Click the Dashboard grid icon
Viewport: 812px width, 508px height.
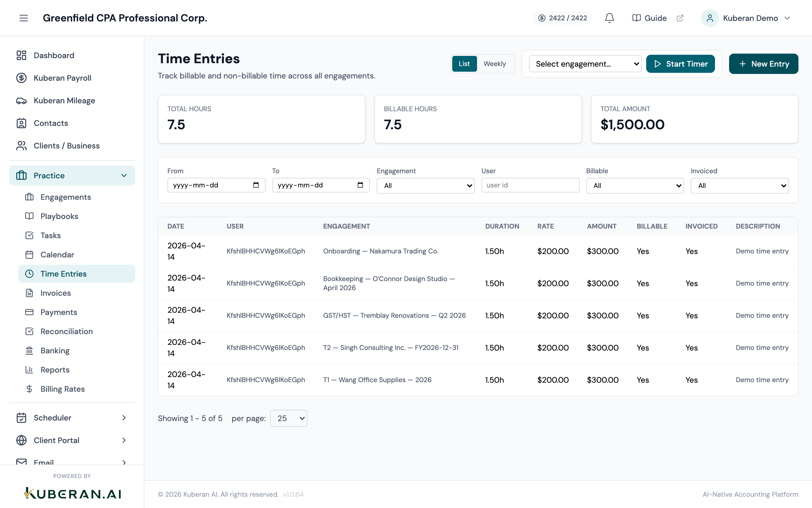point(21,55)
